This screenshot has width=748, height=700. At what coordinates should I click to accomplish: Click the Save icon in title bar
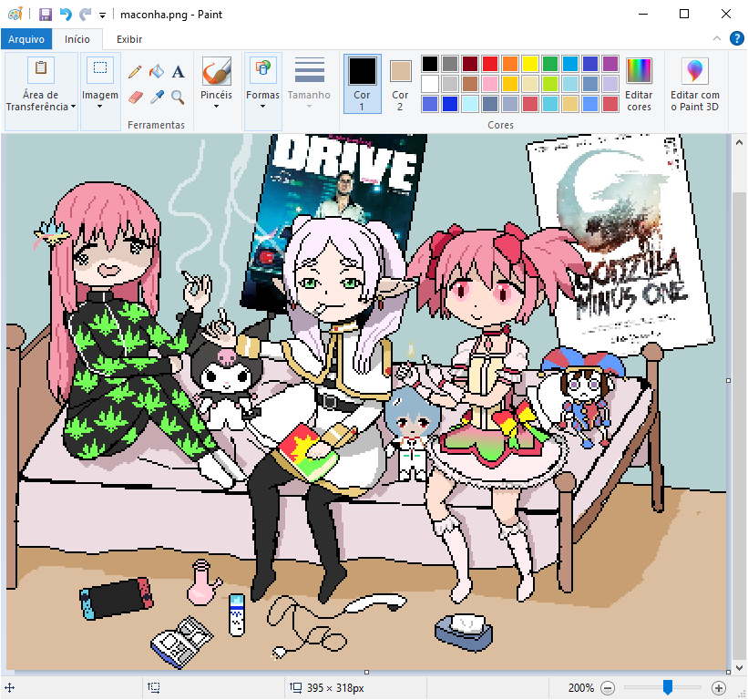pyautogui.click(x=45, y=15)
